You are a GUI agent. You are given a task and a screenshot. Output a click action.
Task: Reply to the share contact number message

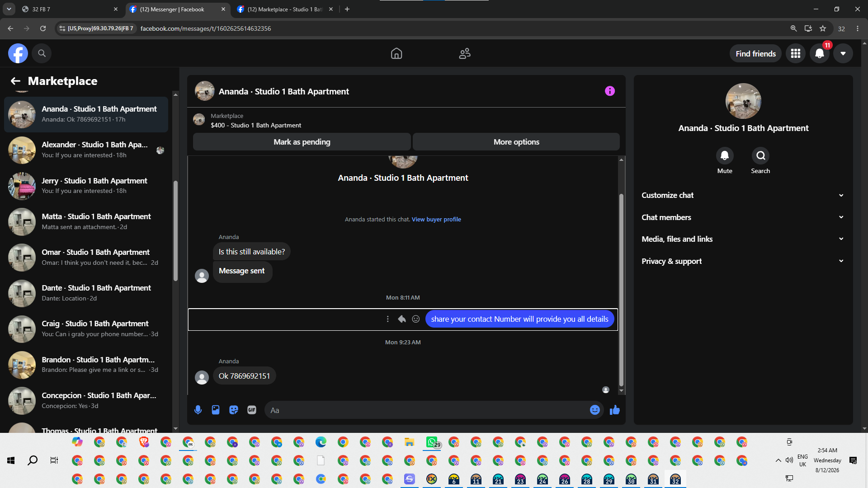tap(401, 319)
